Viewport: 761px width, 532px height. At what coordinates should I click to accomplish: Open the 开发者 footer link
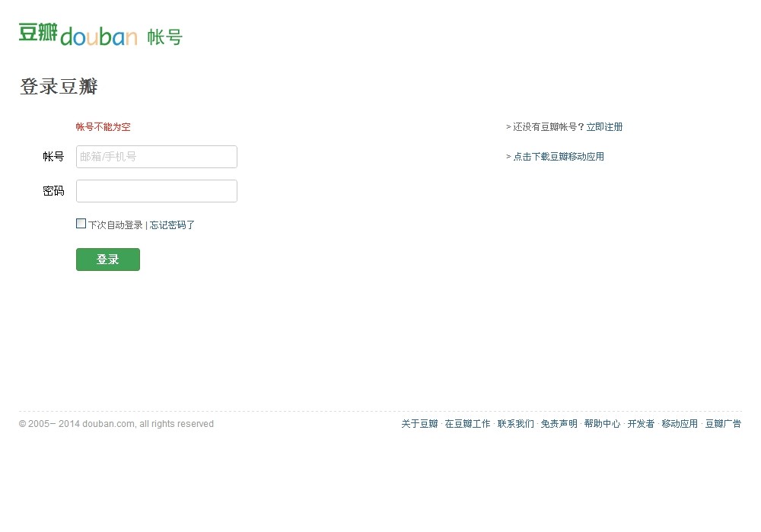[641, 424]
